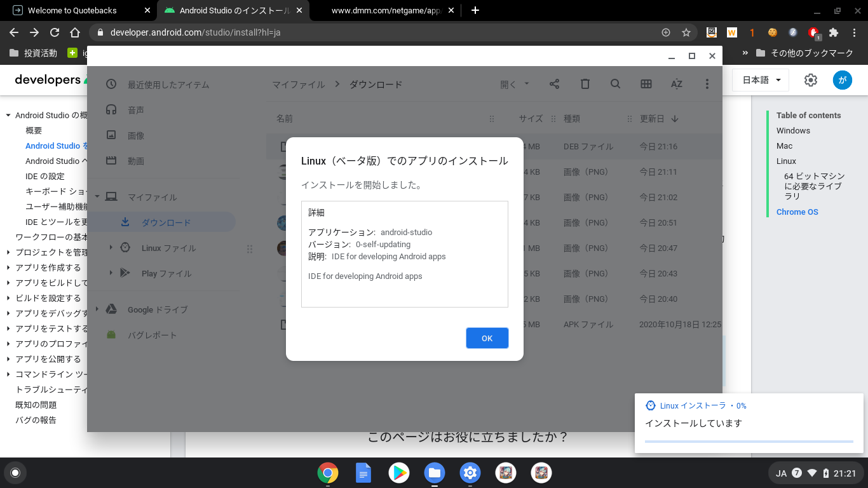Viewport: 868px width, 488px height.
Task: Expand ビルドを設定する section
Action: tap(8, 298)
